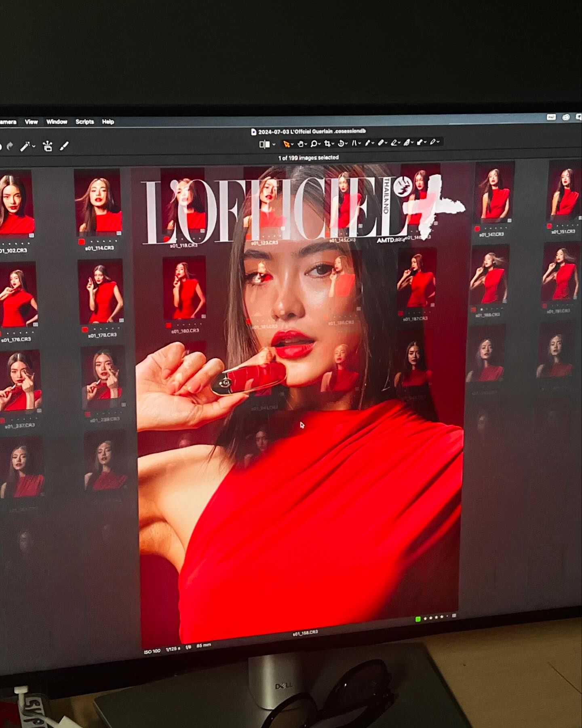Open the Scripts menu
Viewport: 582px width, 728px height.
tap(84, 122)
